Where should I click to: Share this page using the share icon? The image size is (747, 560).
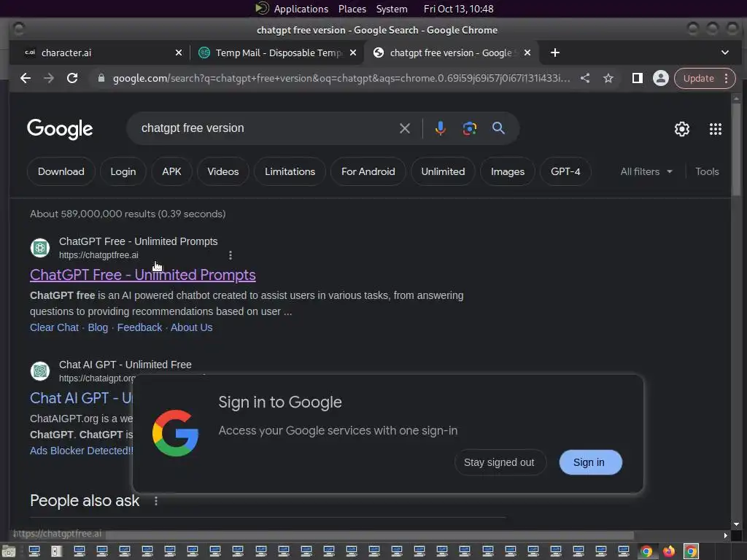585,78
